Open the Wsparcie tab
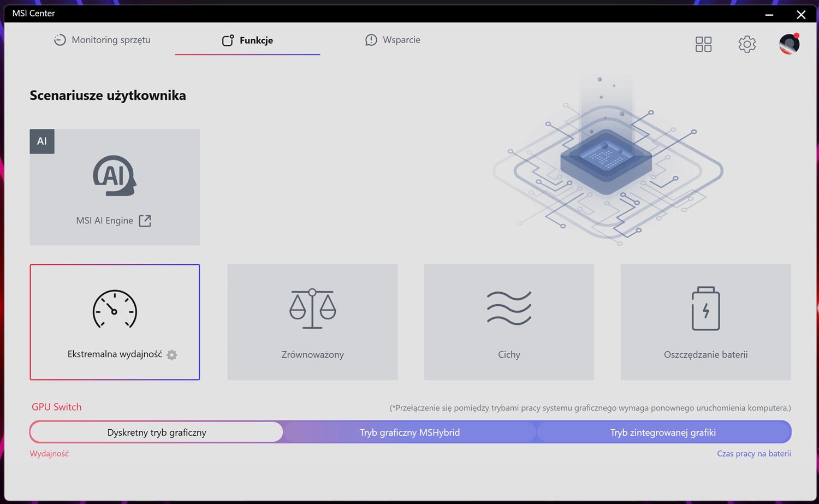Image resolution: width=819 pixels, height=504 pixels. [x=393, y=40]
